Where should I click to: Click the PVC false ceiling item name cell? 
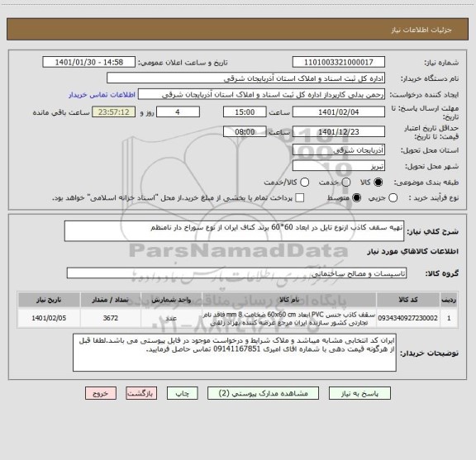[289, 318]
